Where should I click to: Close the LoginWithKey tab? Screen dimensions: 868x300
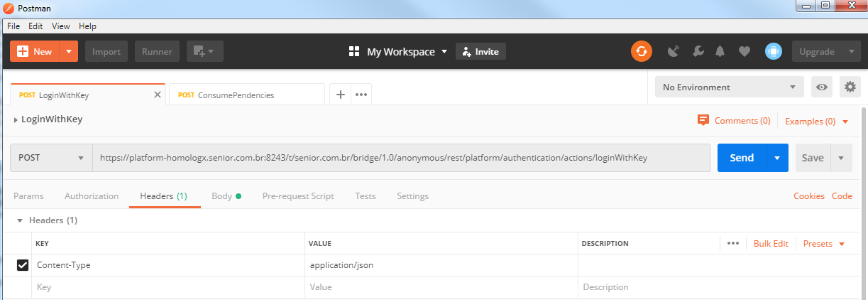click(x=158, y=95)
